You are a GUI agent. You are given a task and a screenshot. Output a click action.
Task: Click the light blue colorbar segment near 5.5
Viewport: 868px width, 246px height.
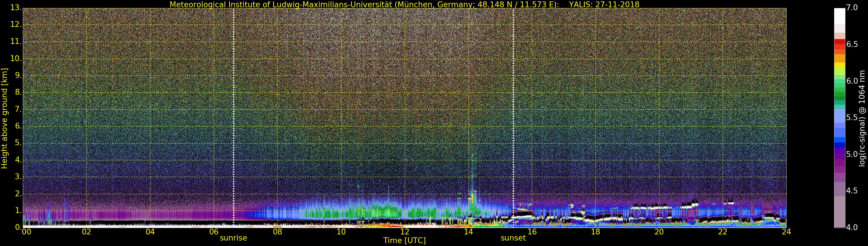coord(840,116)
